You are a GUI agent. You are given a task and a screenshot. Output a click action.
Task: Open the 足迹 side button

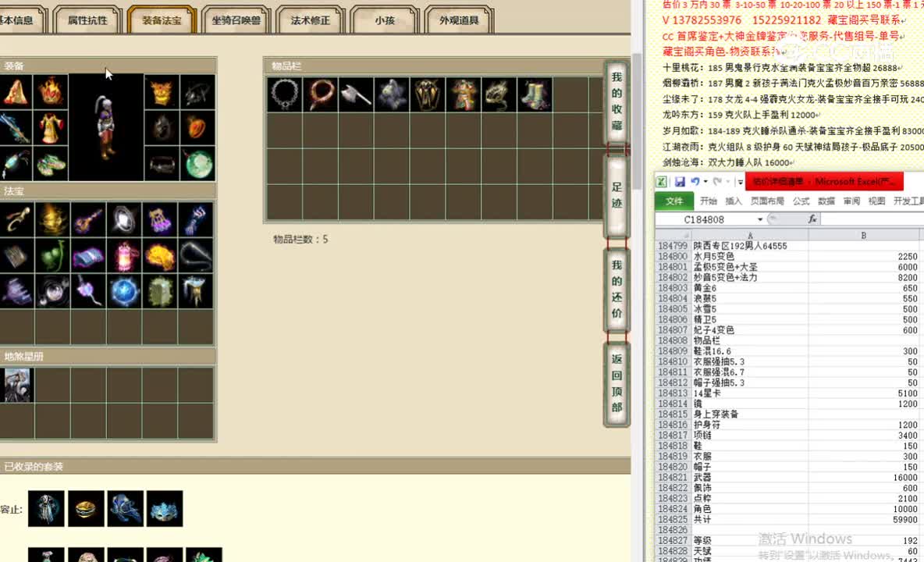[x=617, y=196]
